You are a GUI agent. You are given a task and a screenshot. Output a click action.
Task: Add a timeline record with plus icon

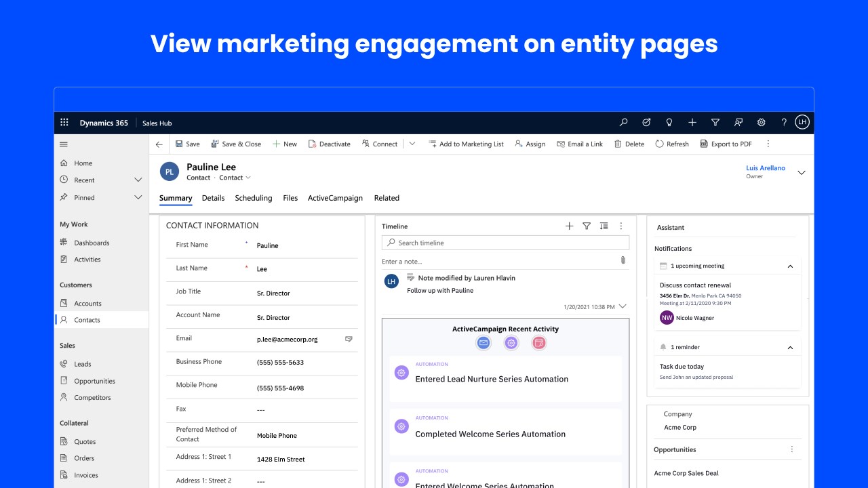click(x=569, y=226)
